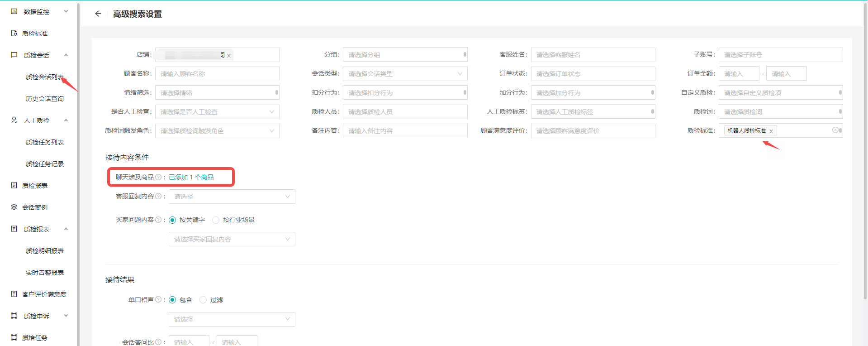Click the back arrow beside 高级搜索设置

click(x=98, y=14)
